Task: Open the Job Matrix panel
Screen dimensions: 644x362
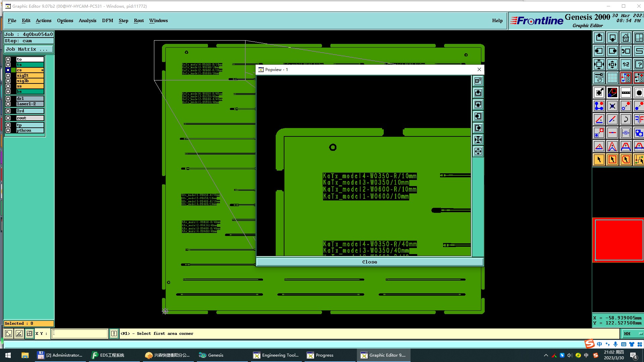Action: pos(29,49)
